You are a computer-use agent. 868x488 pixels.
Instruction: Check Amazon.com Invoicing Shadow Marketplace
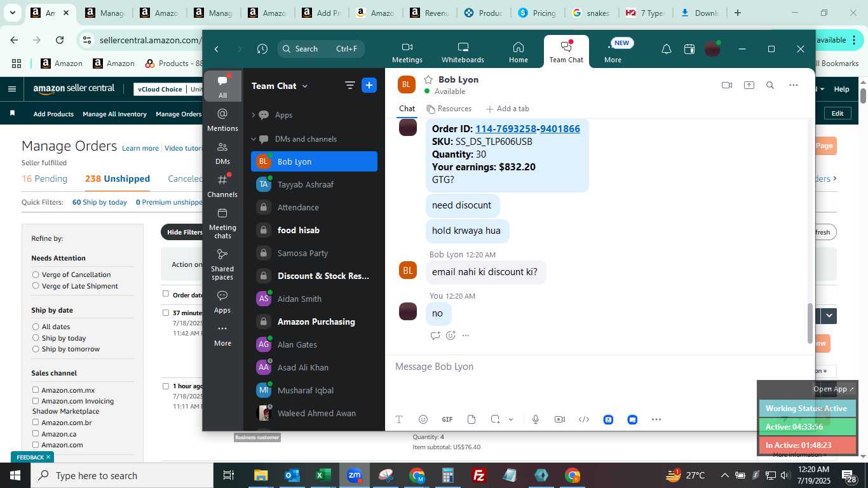36,401
